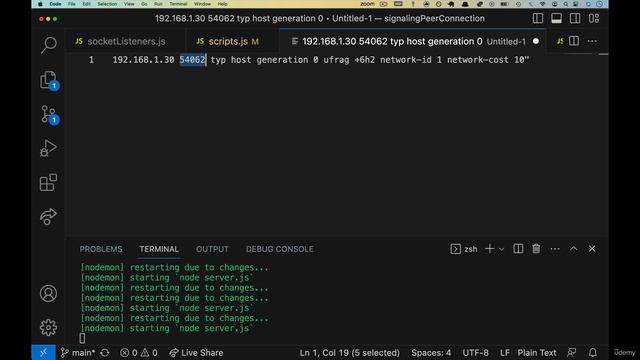Show errors and warnings count
The height and width of the screenshot is (360, 640).
[138, 353]
